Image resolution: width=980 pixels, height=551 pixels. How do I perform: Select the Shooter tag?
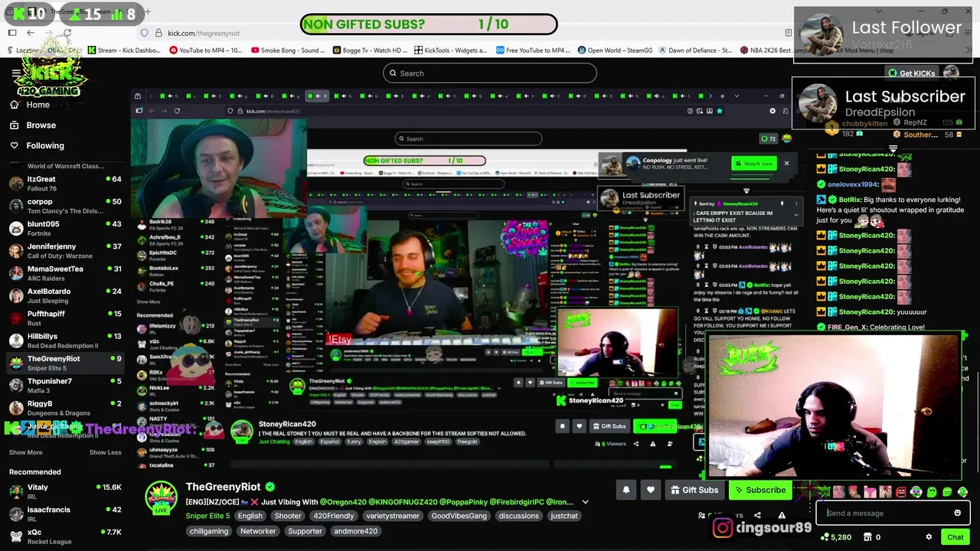pyautogui.click(x=288, y=516)
